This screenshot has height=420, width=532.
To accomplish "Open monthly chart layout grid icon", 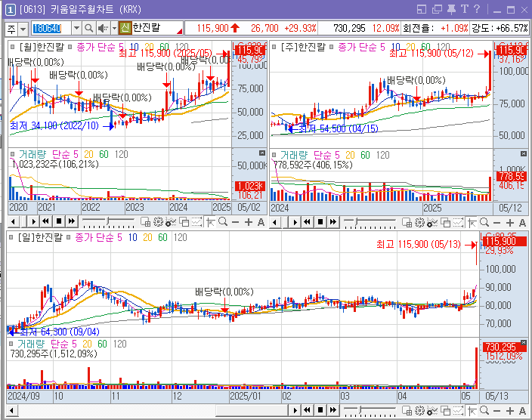I will coord(145,222).
